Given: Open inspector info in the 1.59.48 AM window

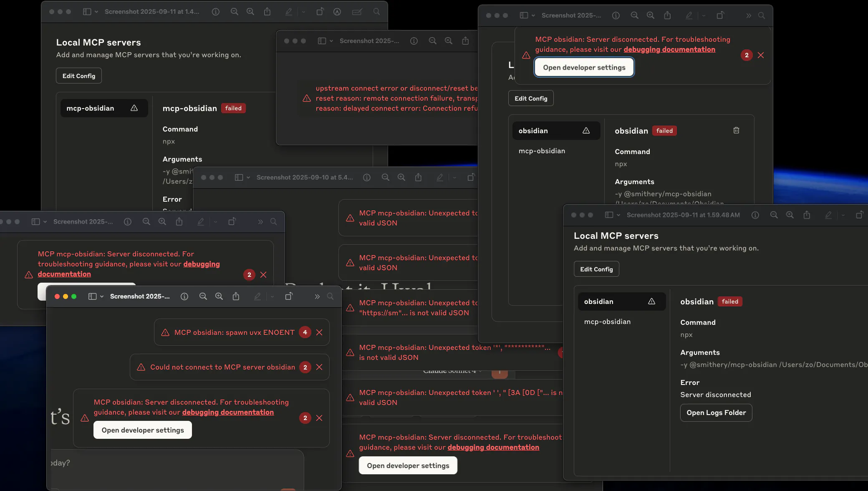Looking at the screenshot, I should click(755, 215).
